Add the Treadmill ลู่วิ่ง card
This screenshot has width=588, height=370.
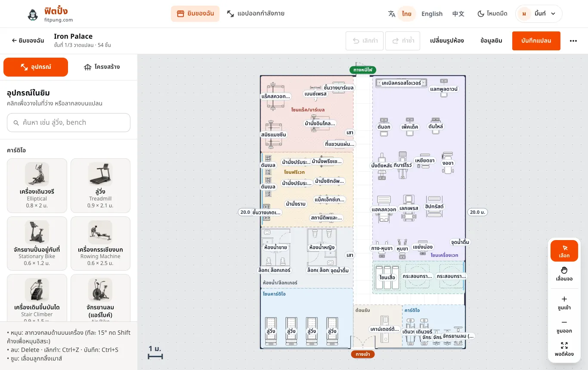pyautogui.click(x=100, y=185)
